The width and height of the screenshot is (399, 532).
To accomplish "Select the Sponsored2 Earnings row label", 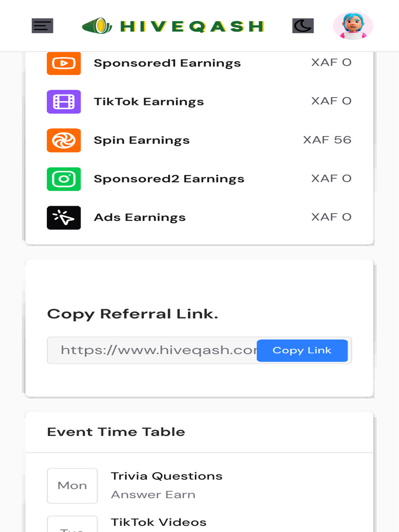I will coord(169,179).
